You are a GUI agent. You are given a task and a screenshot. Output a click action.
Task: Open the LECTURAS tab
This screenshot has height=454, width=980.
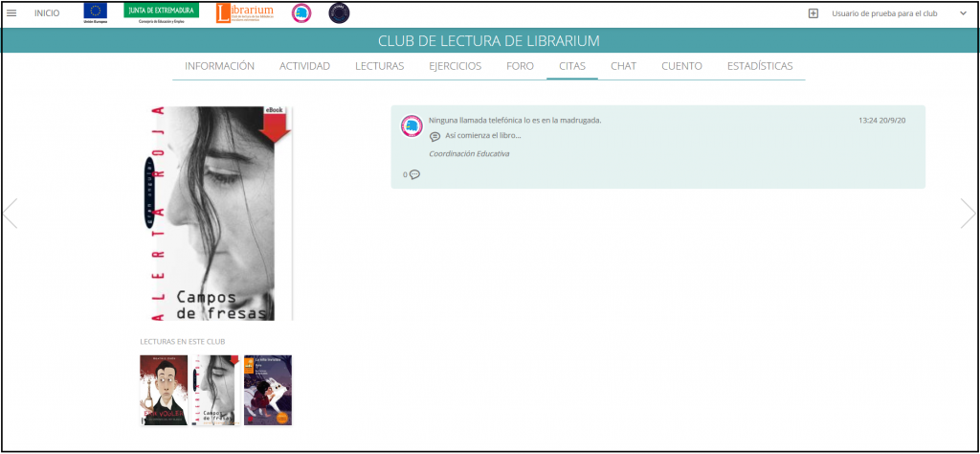pyautogui.click(x=379, y=66)
